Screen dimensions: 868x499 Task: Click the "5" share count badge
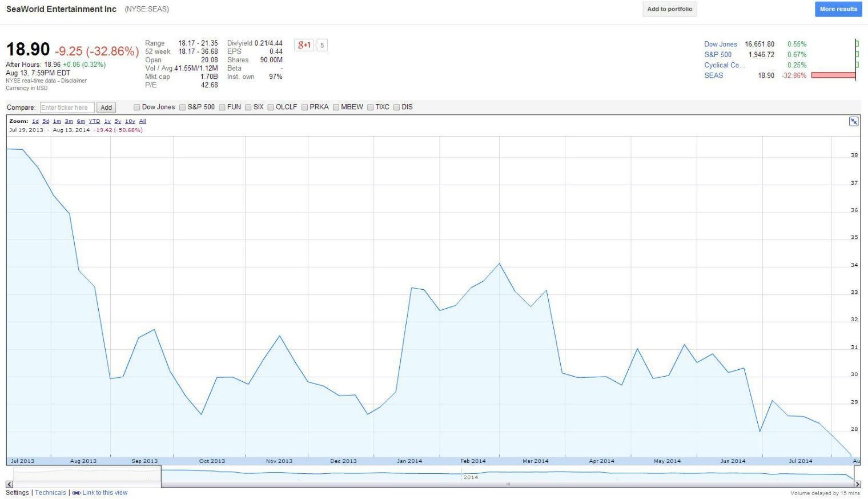(x=322, y=45)
